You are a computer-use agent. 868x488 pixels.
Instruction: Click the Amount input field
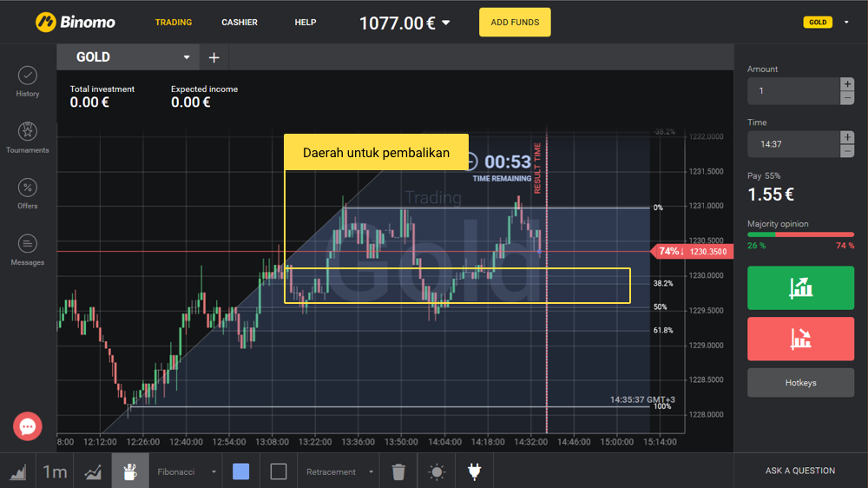point(793,91)
